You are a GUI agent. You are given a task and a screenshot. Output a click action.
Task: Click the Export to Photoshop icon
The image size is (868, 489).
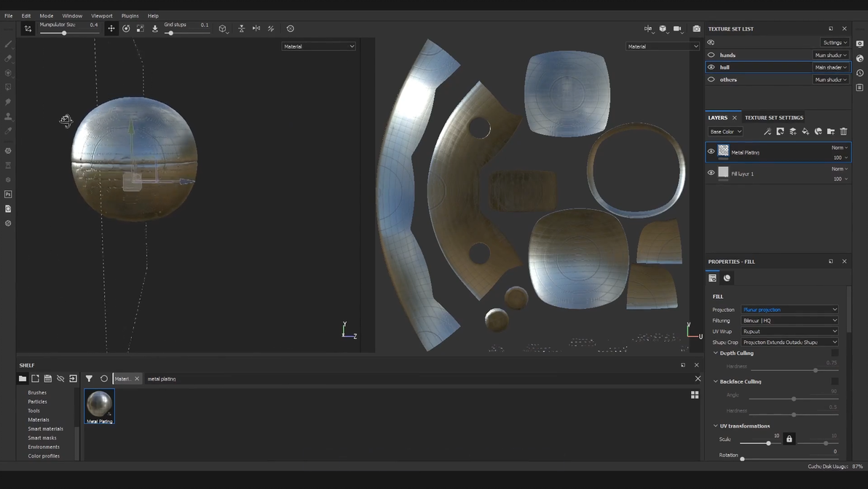click(x=8, y=195)
